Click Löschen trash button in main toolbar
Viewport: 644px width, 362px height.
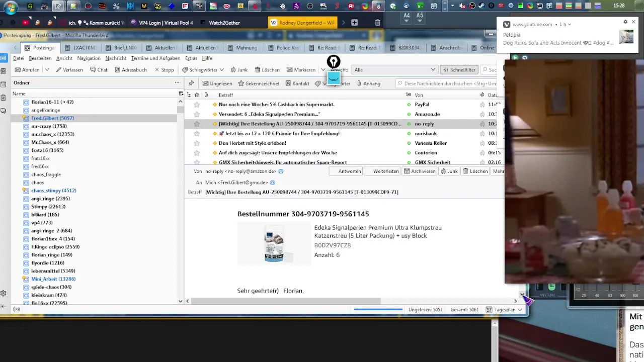(x=267, y=70)
